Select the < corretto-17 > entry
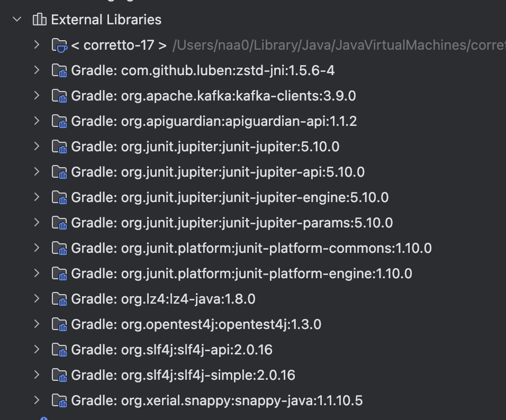This screenshot has width=506, height=420. pos(119,45)
